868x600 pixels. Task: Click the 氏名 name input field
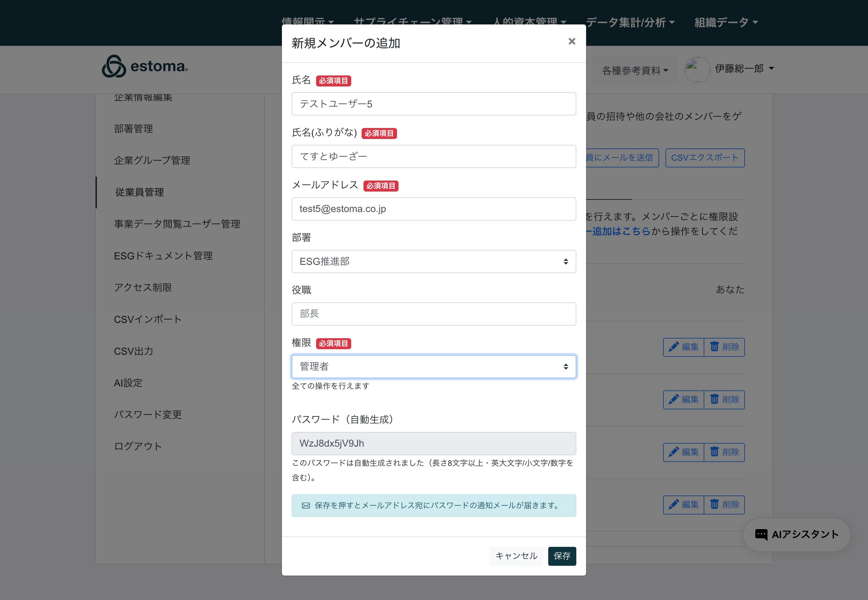(x=433, y=104)
